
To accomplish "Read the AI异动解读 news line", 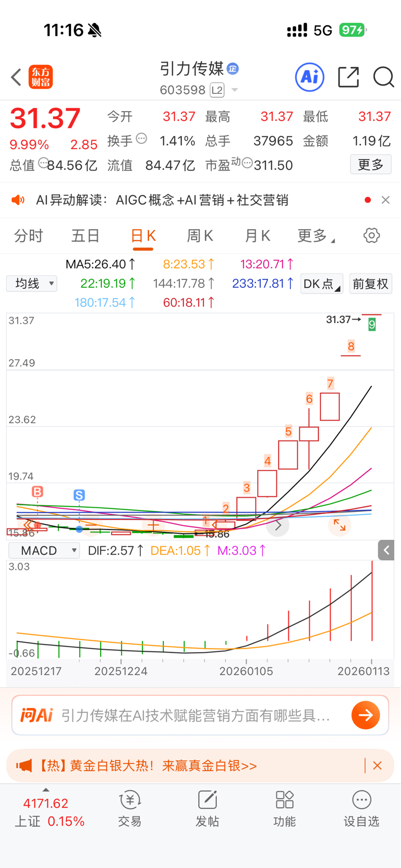I will point(162,200).
